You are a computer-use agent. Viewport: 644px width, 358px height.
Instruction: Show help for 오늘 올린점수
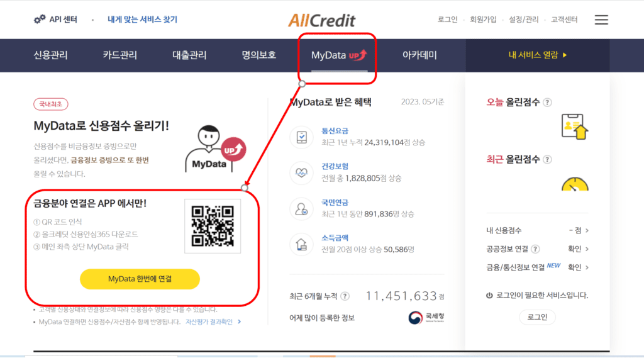click(x=547, y=103)
